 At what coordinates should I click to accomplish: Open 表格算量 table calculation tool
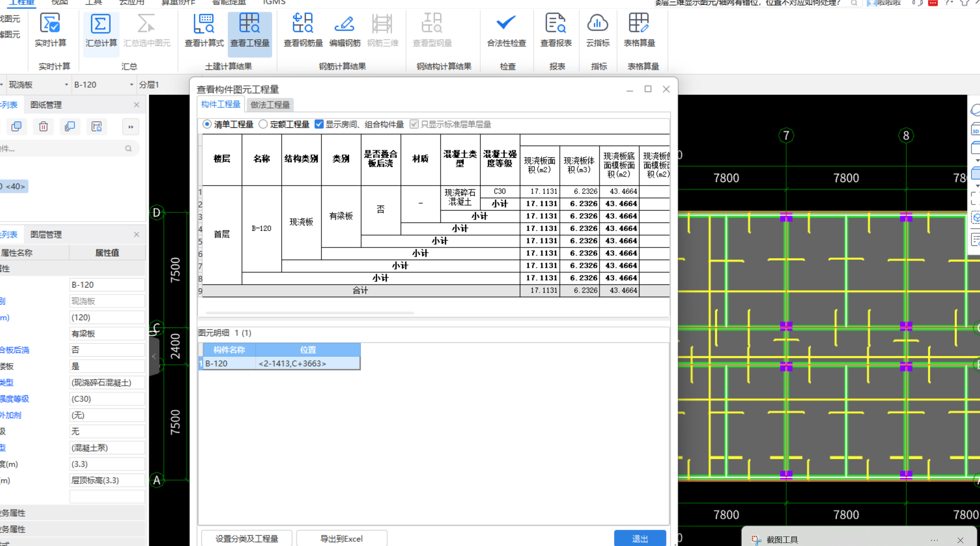(639, 30)
